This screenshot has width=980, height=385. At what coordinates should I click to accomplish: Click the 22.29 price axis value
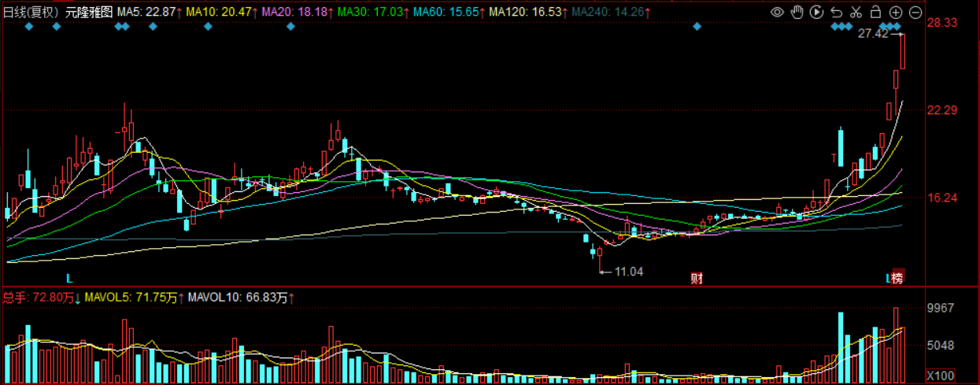pos(941,110)
